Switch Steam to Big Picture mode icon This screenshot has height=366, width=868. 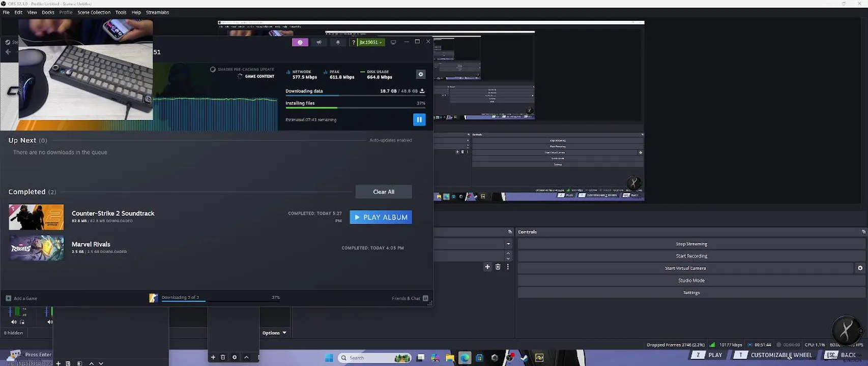tap(393, 42)
